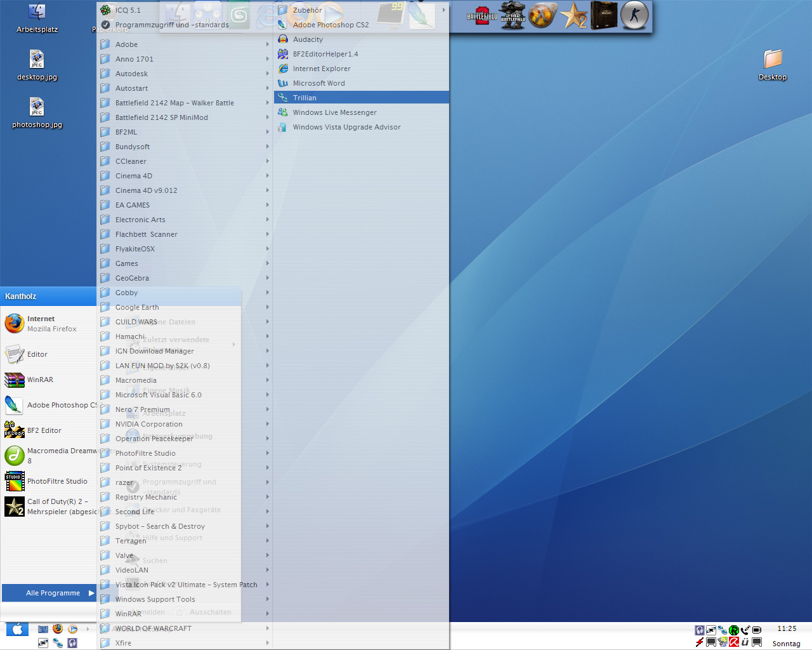The height and width of the screenshot is (650, 812).
Task: Expand the WORLD OF WARCRAFT folder
Action: point(185,628)
